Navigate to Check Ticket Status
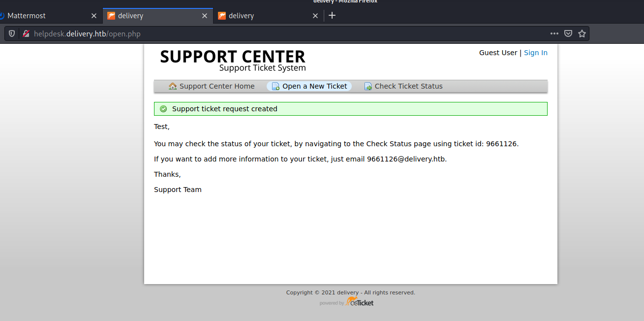 point(408,86)
